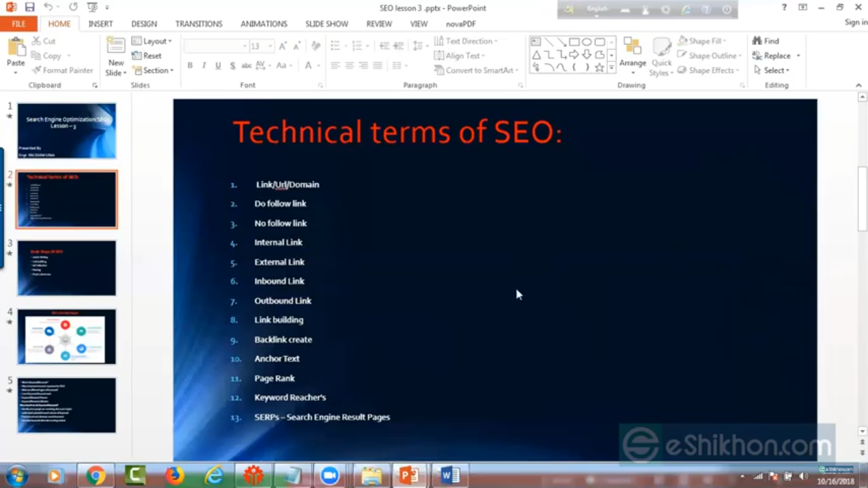
Task: Open the Section dropdown menu
Action: coord(153,71)
